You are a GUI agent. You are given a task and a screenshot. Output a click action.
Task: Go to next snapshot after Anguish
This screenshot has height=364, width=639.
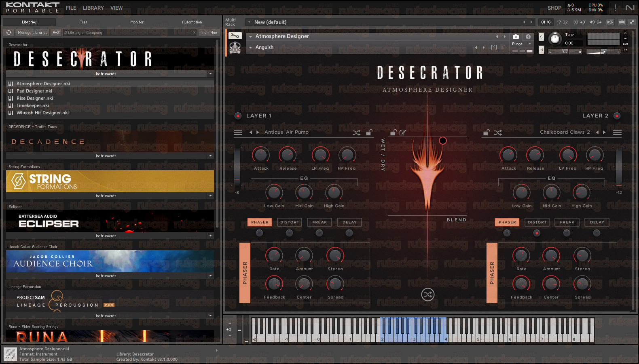coord(483,47)
